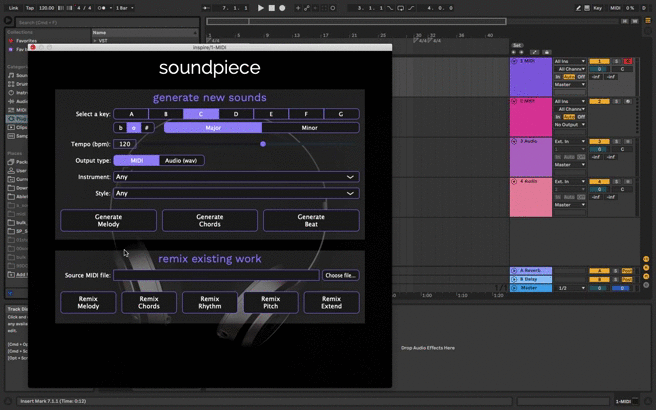Viewport: 656px width, 410px height.
Task: Click the browser Search field
Action: [x=108, y=22]
